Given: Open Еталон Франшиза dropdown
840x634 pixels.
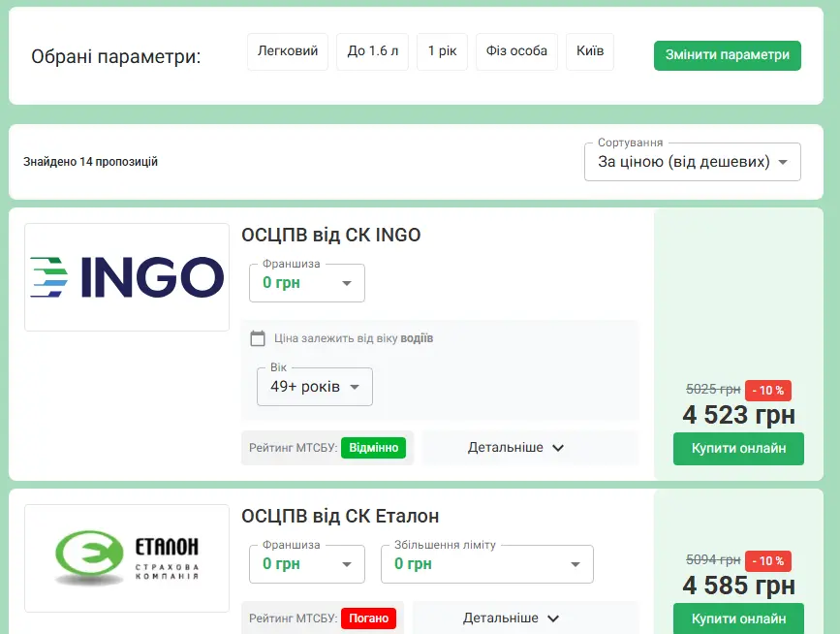Looking at the screenshot, I should pos(307,564).
